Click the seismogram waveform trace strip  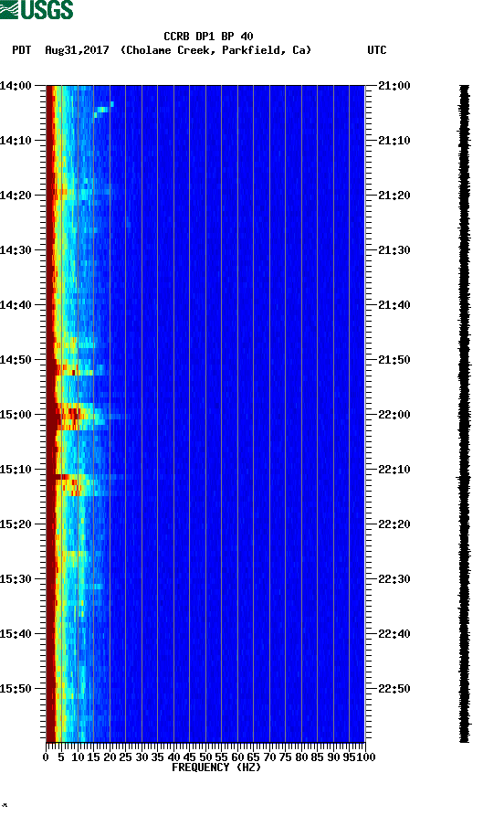(x=465, y=414)
